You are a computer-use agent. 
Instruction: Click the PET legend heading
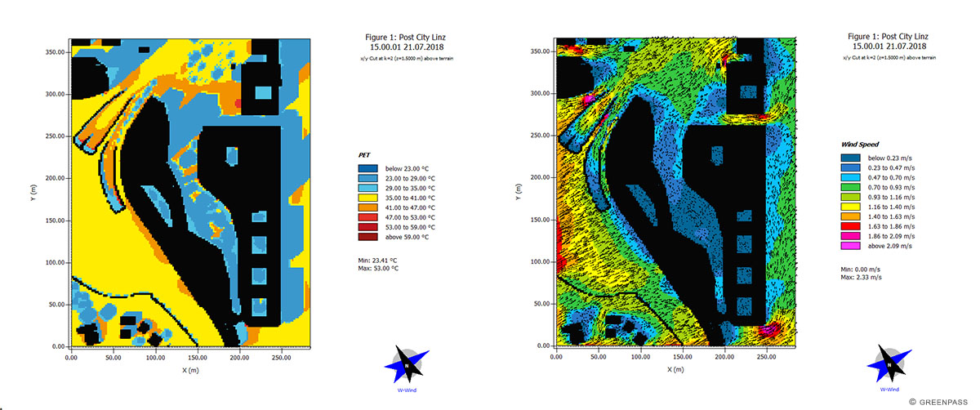point(365,154)
